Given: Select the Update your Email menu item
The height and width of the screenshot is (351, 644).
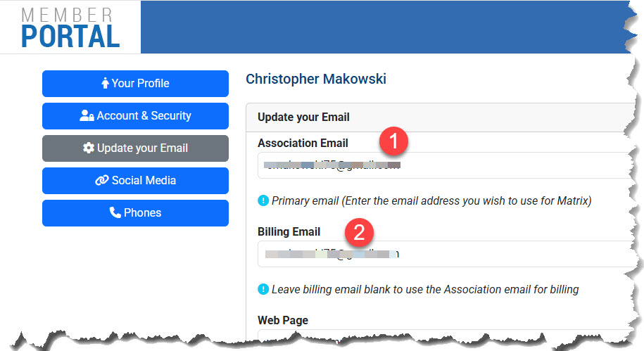Looking at the screenshot, I should coord(135,148).
